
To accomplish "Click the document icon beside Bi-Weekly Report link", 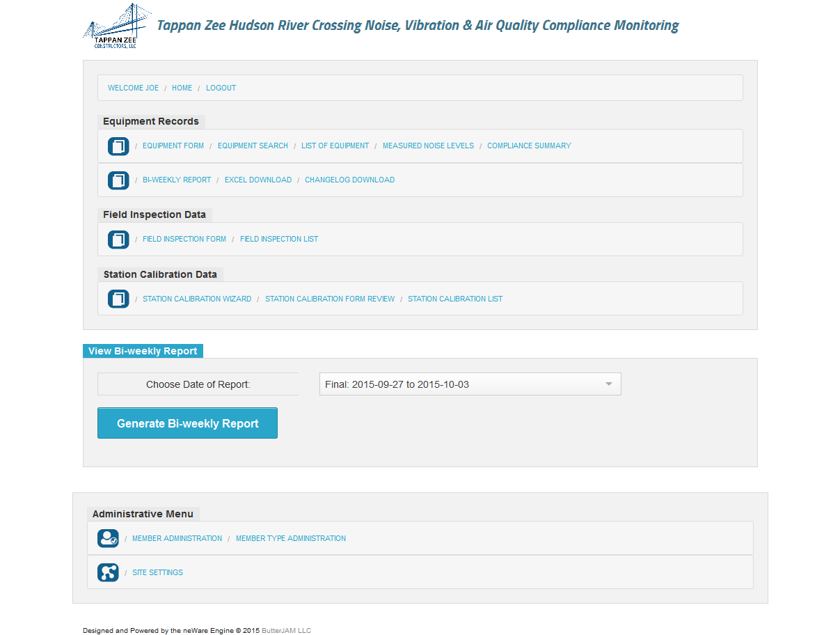I will (118, 180).
